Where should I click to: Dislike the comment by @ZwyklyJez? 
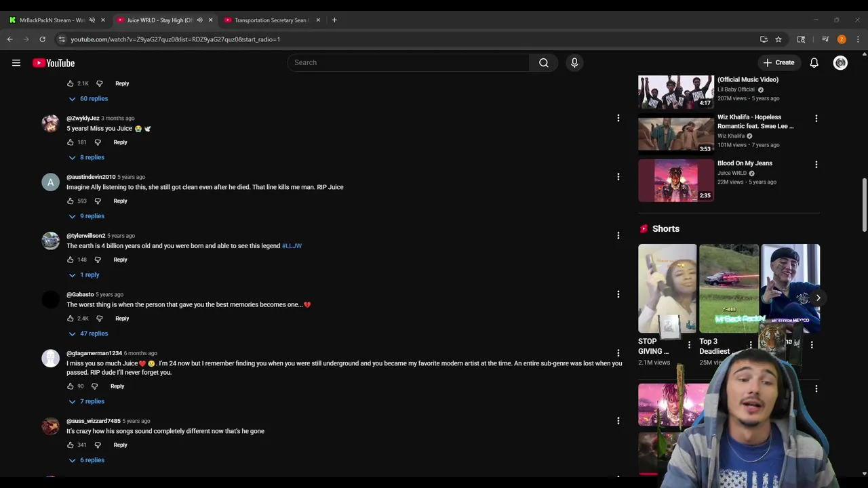[x=98, y=142]
